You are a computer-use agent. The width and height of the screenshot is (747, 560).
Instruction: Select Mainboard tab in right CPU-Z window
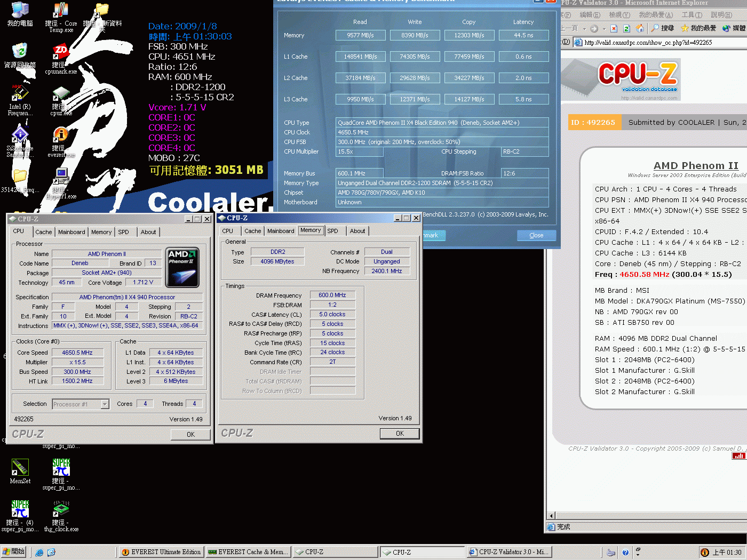pyautogui.click(x=281, y=231)
